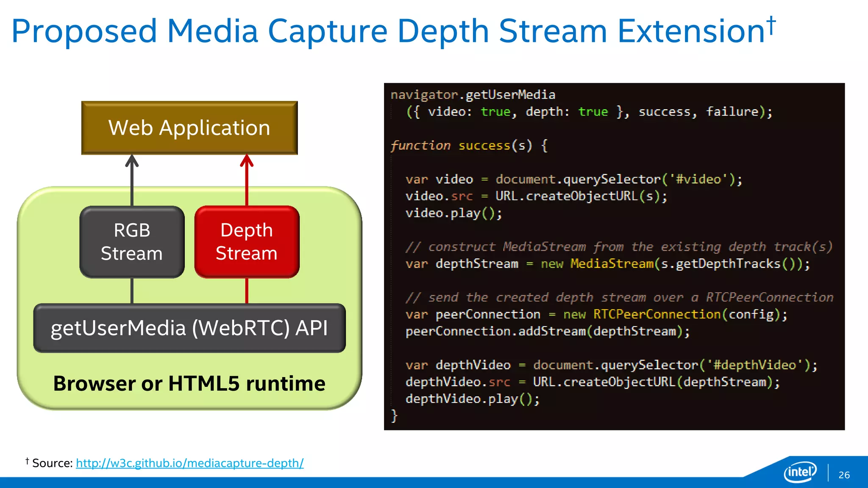Click 'video.src = URL.createObjectURL(s);' line
The height and width of the screenshot is (488, 868).
point(537,196)
